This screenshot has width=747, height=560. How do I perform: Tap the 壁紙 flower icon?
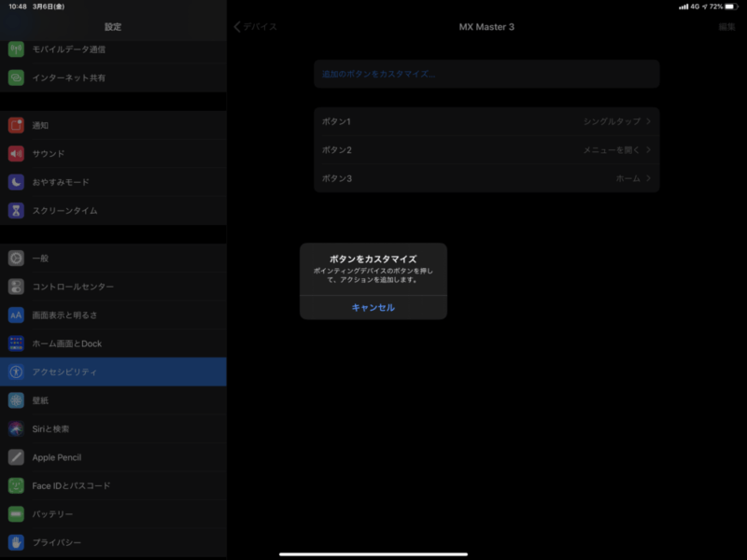[x=16, y=400]
